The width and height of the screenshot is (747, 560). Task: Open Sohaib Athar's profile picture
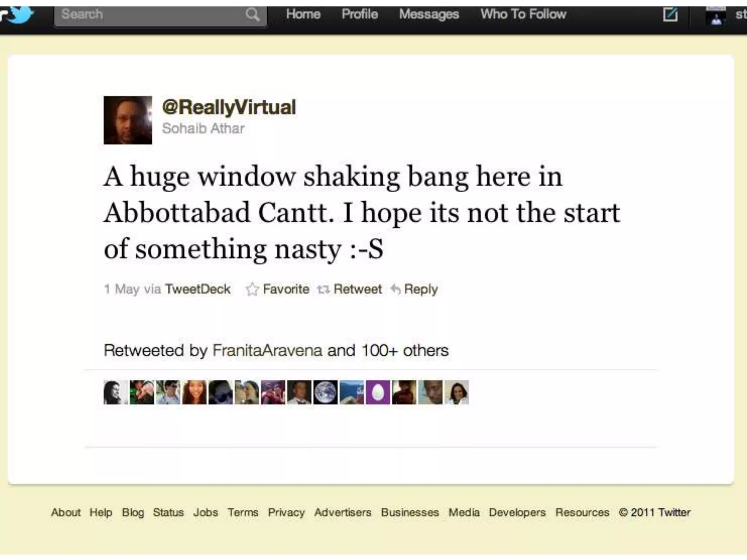pos(128,120)
